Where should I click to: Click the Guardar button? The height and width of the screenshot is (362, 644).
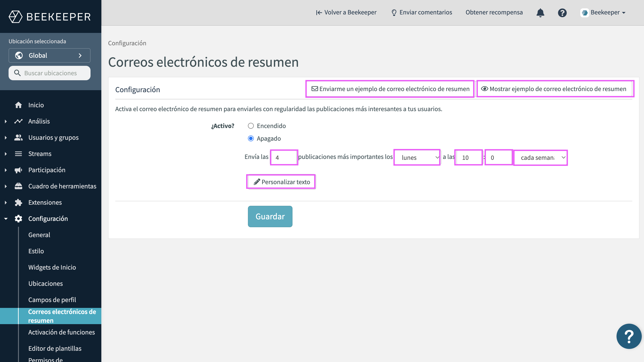tap(270, 216)
